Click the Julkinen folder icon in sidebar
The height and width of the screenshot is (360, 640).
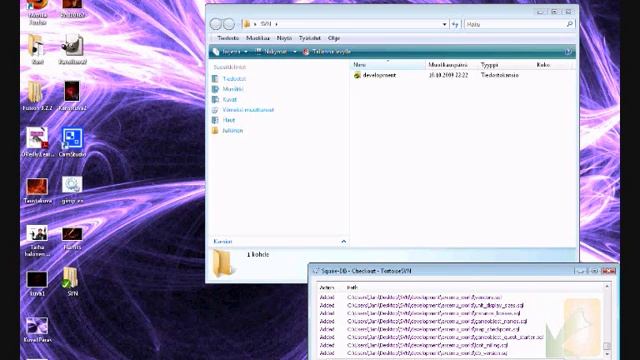tap(215, 131)
